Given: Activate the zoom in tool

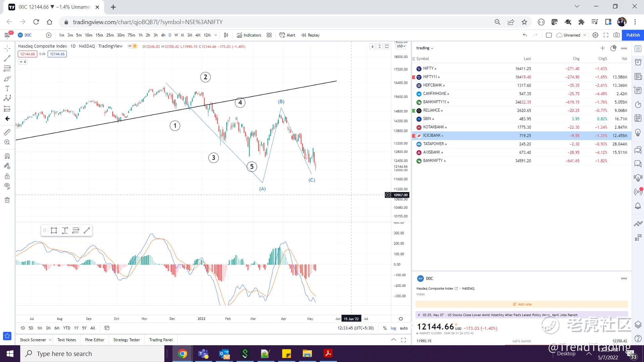Looking at the screenshot, I should 7,142.
